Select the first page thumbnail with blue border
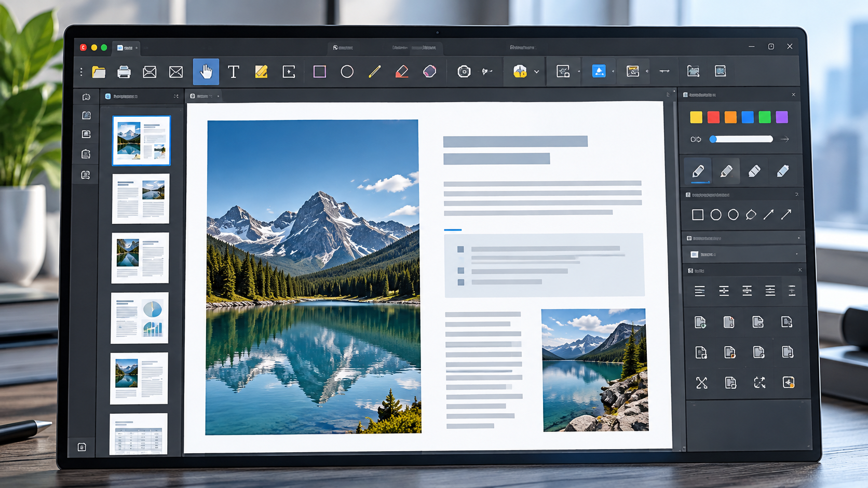This screenshot has height=488, width=868. (x=141, y=141)
